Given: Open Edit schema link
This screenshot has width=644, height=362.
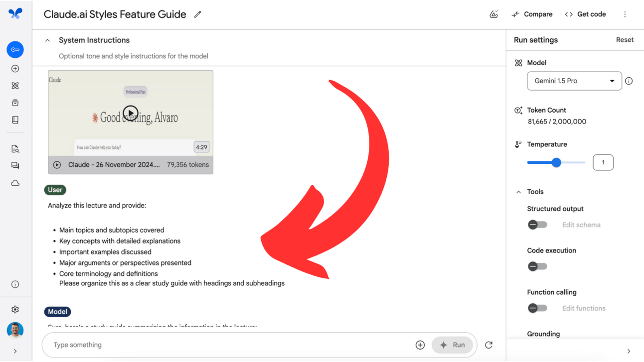Looking at the screenshot, I should (581, 225).
